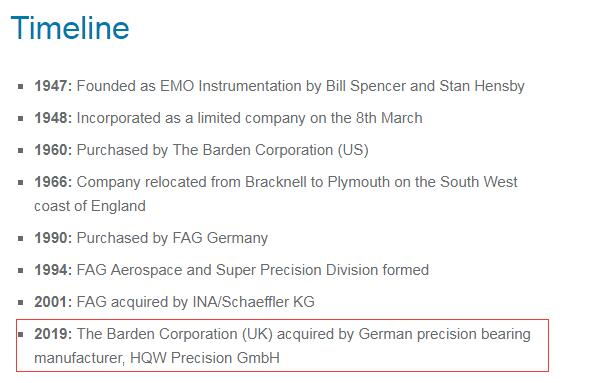Select the 2001 year label
The height and width of the screenshot is (383, 606).
[x=53, y=302]
